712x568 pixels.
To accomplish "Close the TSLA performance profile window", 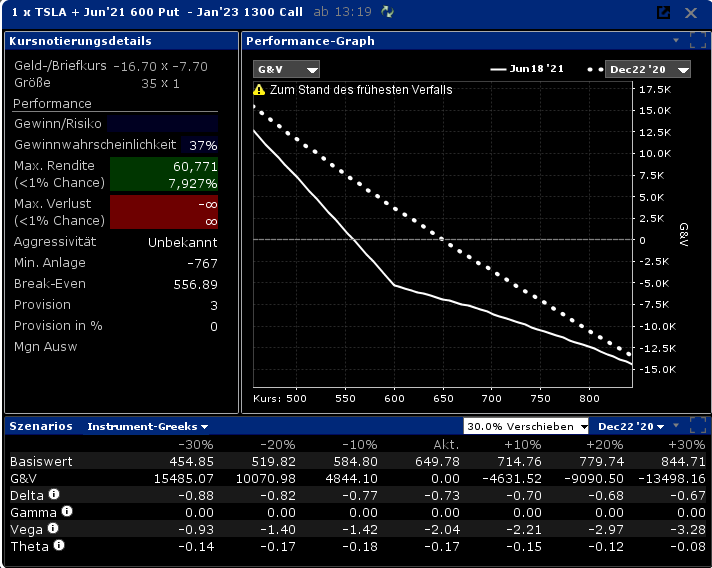I will click(691, 12).
